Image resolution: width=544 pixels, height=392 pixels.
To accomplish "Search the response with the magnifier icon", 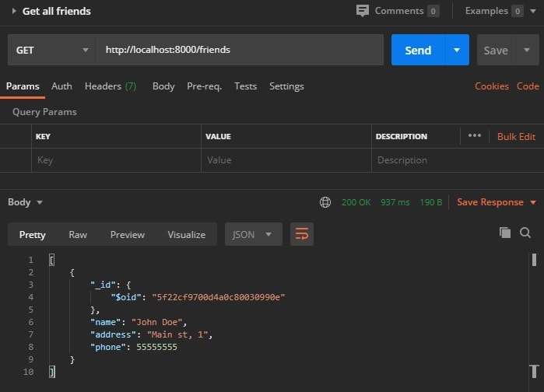I will tap(525, 233).
